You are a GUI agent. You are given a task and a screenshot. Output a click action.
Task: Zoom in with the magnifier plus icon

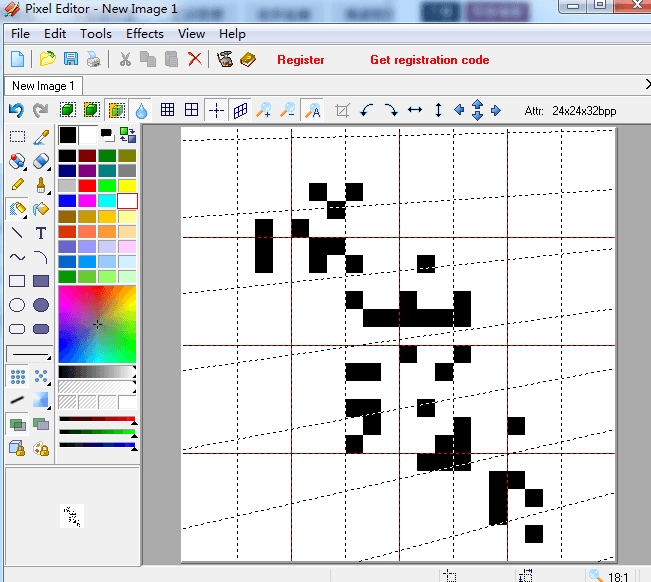click(x=264, y=110)
